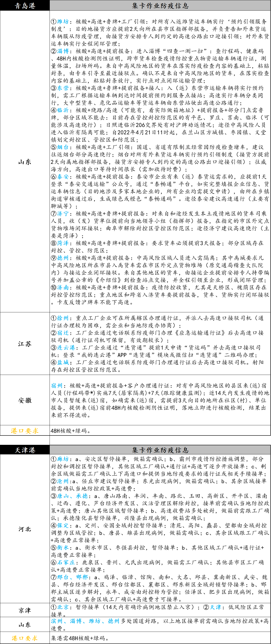Select the cell reading 集港需48H核酸+绿码。

160,638
